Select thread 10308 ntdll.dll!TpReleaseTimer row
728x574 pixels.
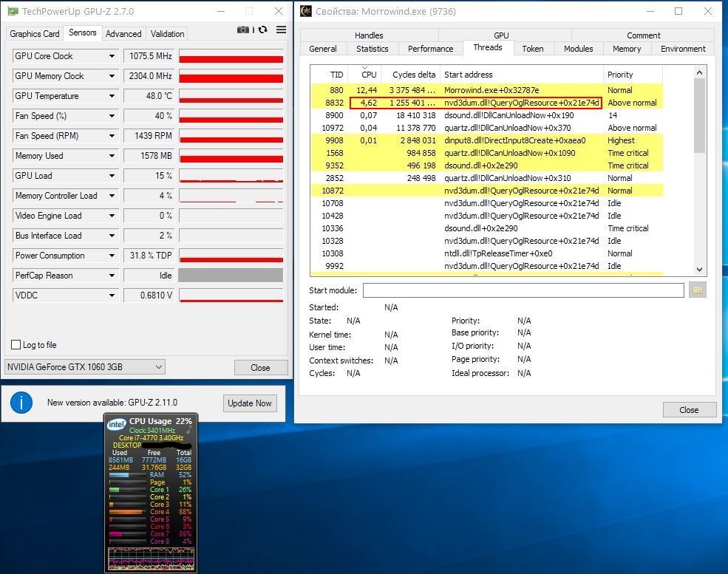tap(486, 253)
